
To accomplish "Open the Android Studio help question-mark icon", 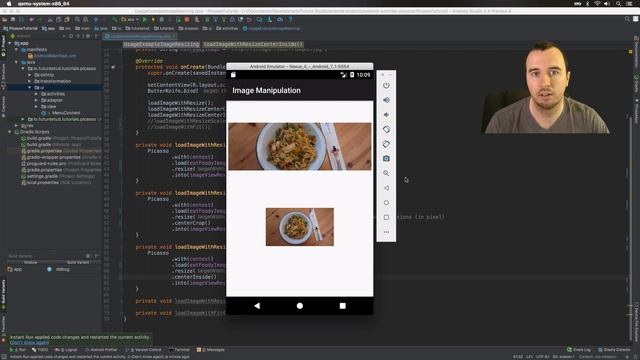I will coord(290,19).
